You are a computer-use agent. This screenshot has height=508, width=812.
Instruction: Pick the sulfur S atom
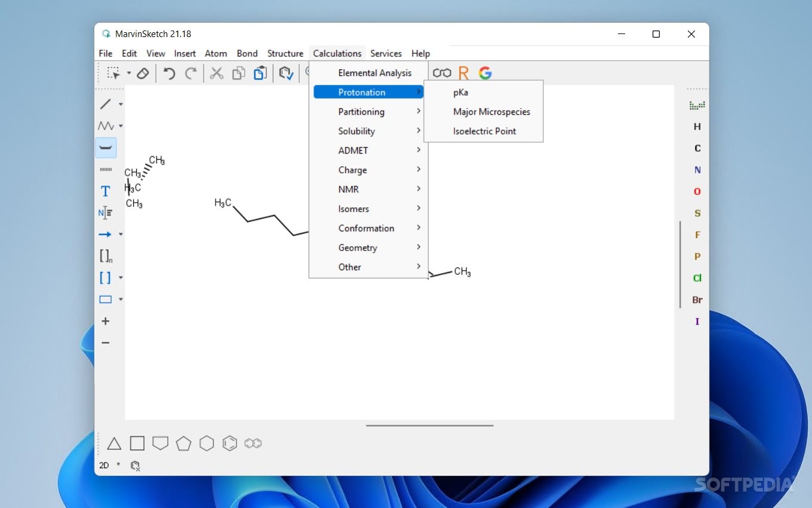coord(697,213)
